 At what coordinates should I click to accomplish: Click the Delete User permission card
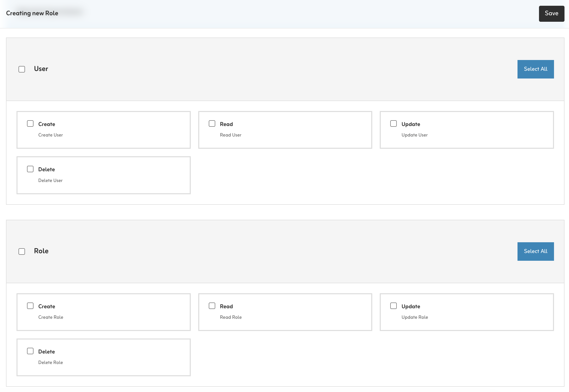pyautogui.click(x=103, y=175)
